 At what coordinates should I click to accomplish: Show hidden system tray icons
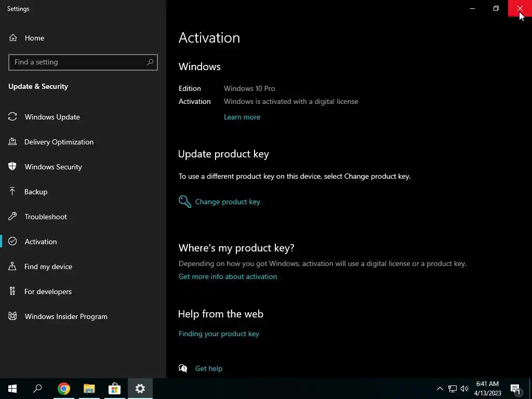click(440, 389)
